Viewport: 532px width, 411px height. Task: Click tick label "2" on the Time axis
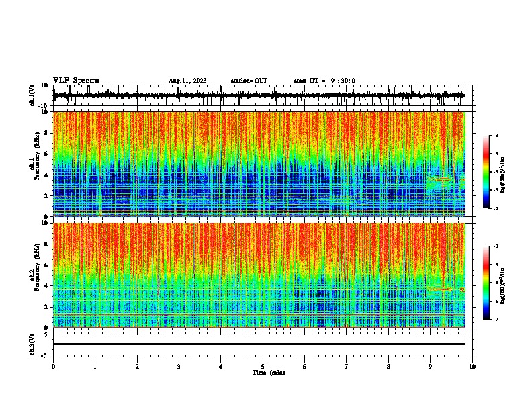coord(137,367)
